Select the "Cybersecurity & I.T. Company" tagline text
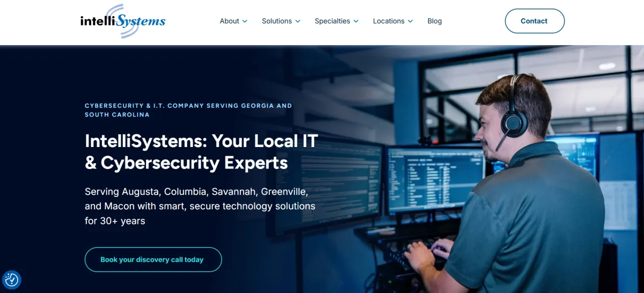The height and width of the screenshot is (293, 644). 188,110
